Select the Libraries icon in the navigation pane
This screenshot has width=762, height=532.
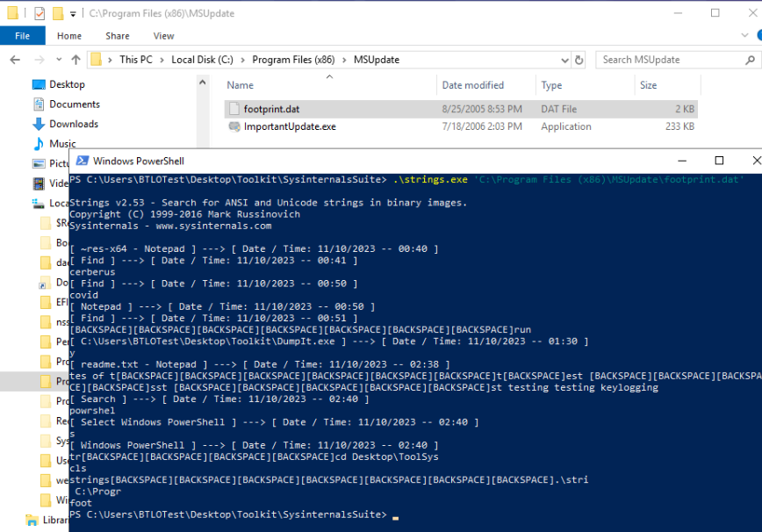click(32, 520)
